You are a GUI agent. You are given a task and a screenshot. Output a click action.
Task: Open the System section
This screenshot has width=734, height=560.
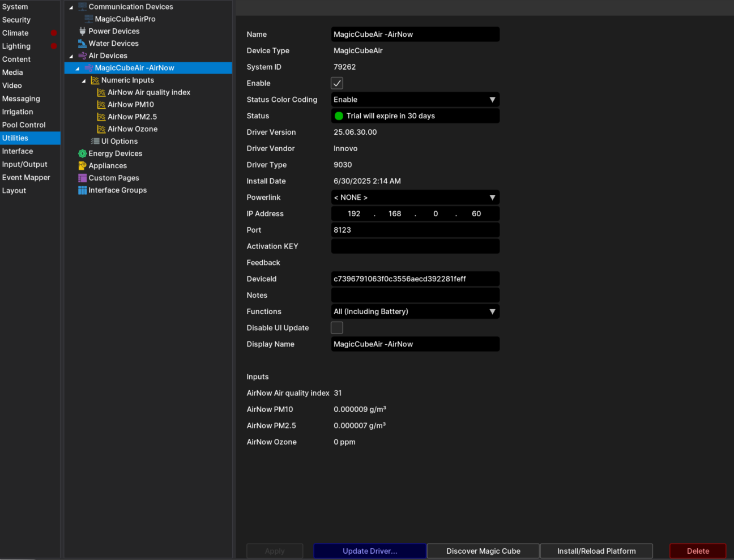tap(30, 7)
